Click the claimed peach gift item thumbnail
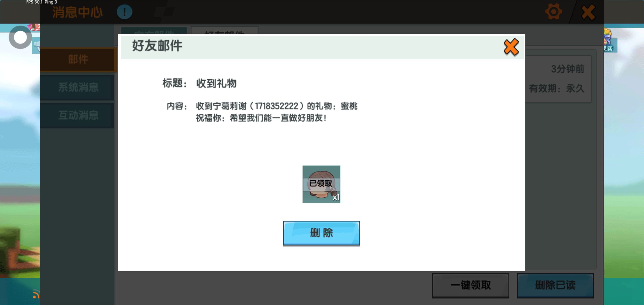This screenshot has width=644, height=305. (x=321, y=184)
